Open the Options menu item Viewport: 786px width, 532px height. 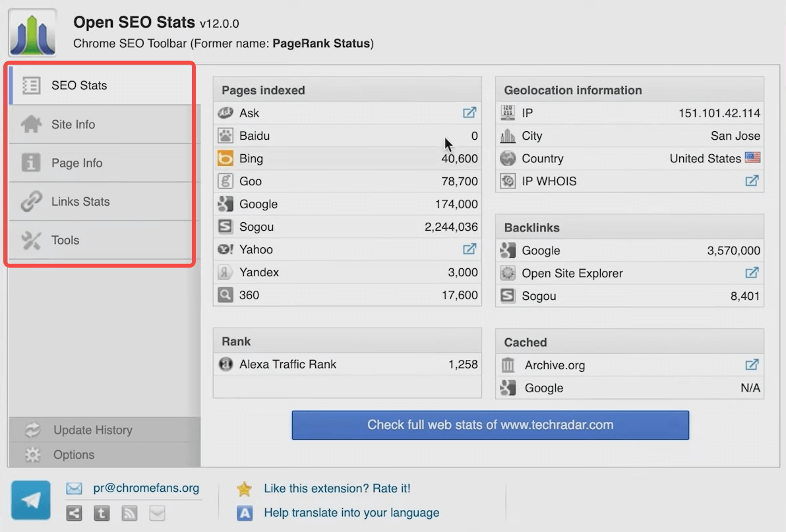click(104, 454)
